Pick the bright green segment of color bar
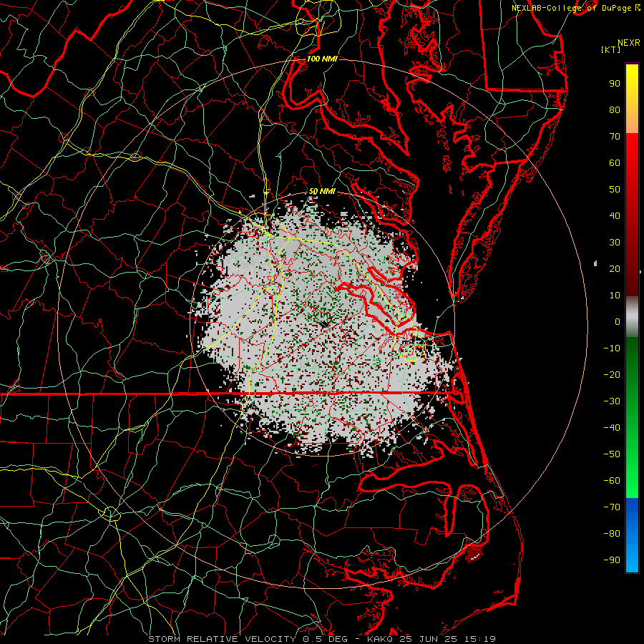 (632, 472)
